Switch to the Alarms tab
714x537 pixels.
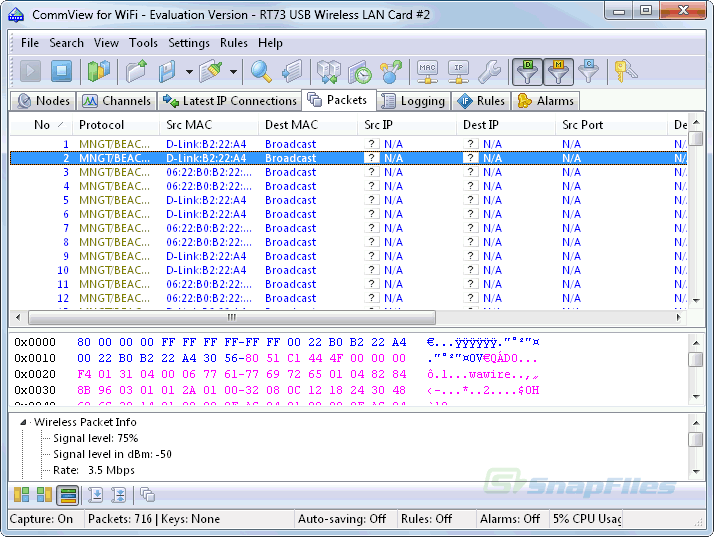545,101
